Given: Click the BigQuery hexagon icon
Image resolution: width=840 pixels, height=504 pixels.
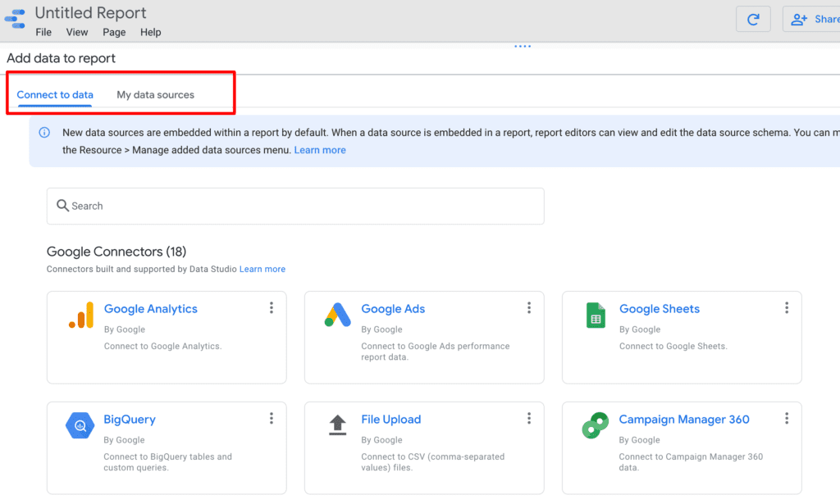Looking at the screenshot, I should (x=80, y=425).
